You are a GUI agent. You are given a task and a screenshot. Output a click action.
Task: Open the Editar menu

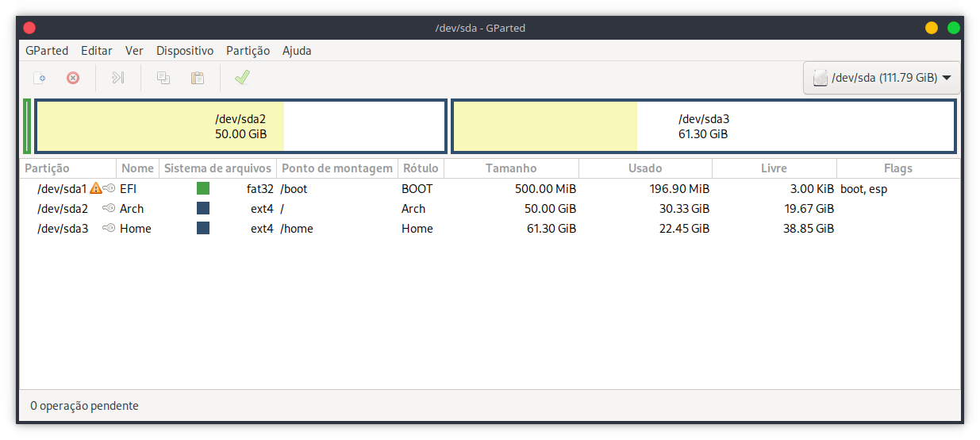(x=97, y=51)
